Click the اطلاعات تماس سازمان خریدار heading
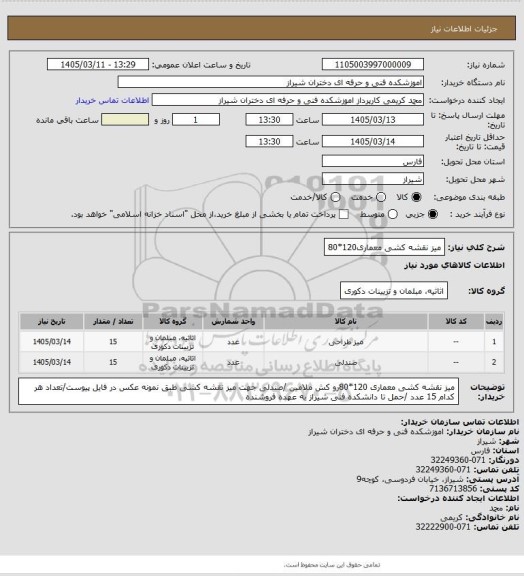Viewport: 524px width, 576px height. 460,422
